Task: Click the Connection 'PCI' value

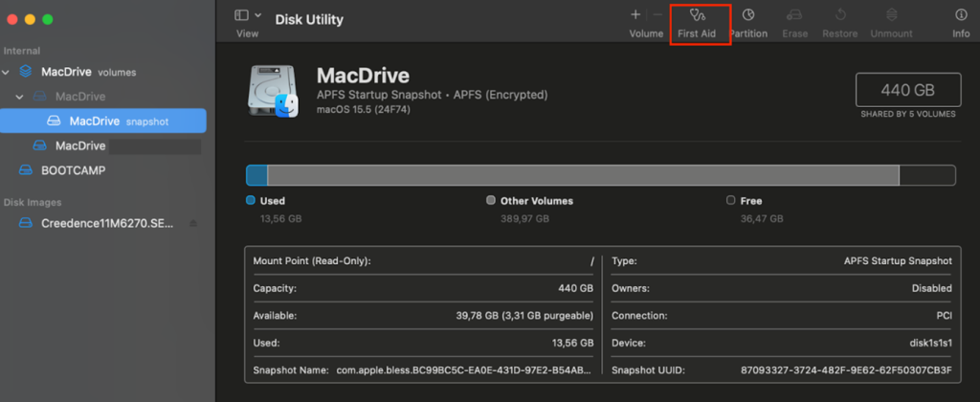Action: pyautogui.click(x=944, y=316)
